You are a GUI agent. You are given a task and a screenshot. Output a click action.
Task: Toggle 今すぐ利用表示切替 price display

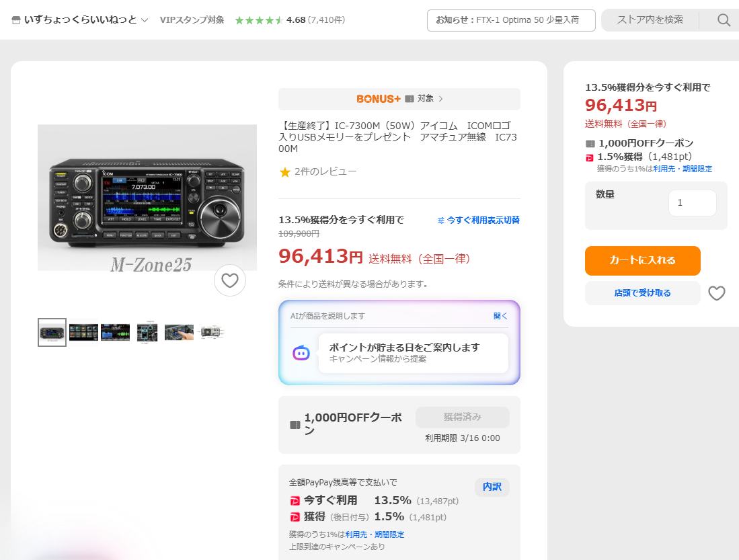478,220
